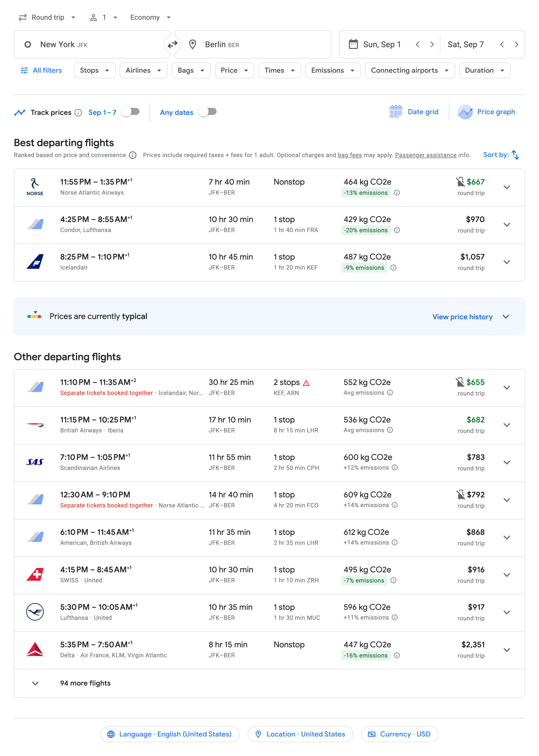The width and height of the screenshot is (539, 756).
Task: Open the Price graph icon
Action: tap(465, 112)
